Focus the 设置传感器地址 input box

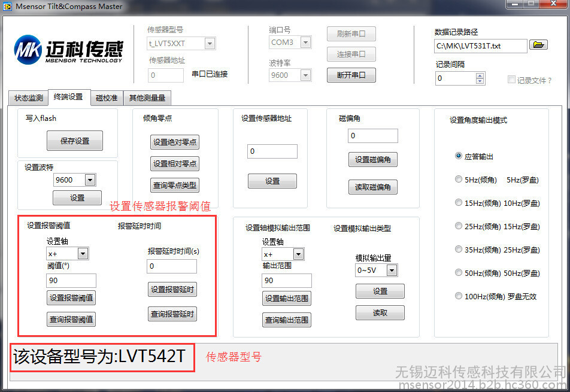pos(272,151)
